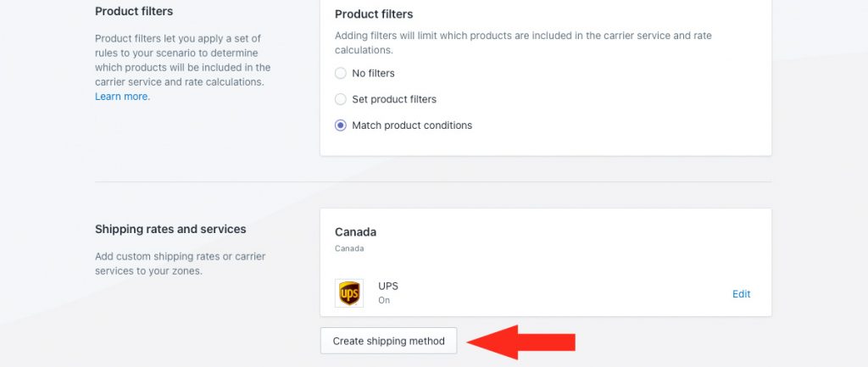
Task: Click the red arrow graphic
Action: pyautogui.click(x=521, y=342)
